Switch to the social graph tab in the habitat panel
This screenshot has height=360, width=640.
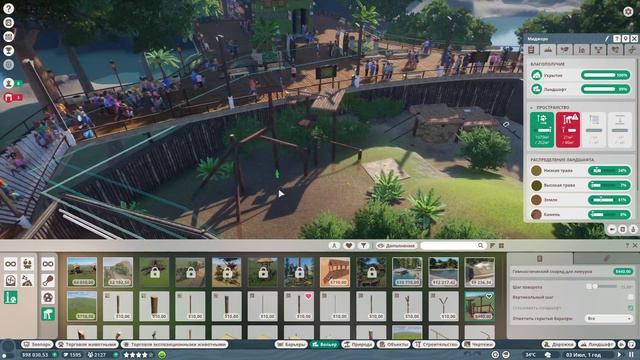pos(598,50)
